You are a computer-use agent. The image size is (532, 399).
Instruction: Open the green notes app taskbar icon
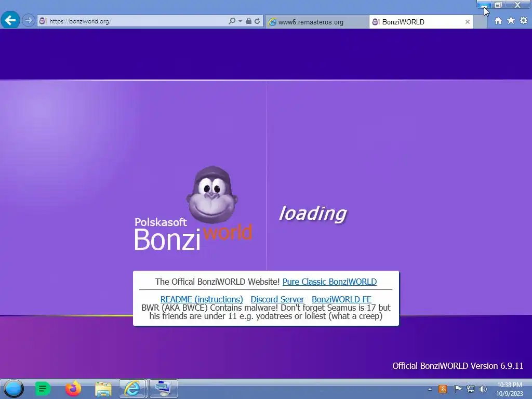[43, 389]
